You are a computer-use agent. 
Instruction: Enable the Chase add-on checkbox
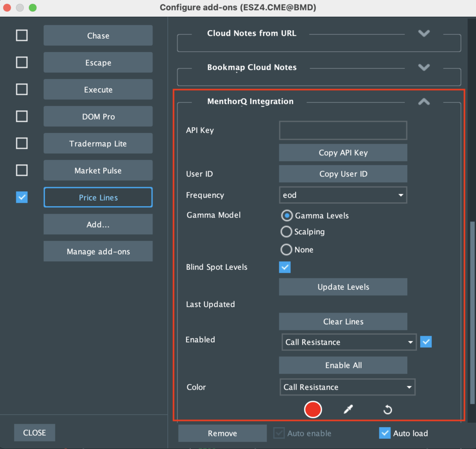tap(22, 35)
